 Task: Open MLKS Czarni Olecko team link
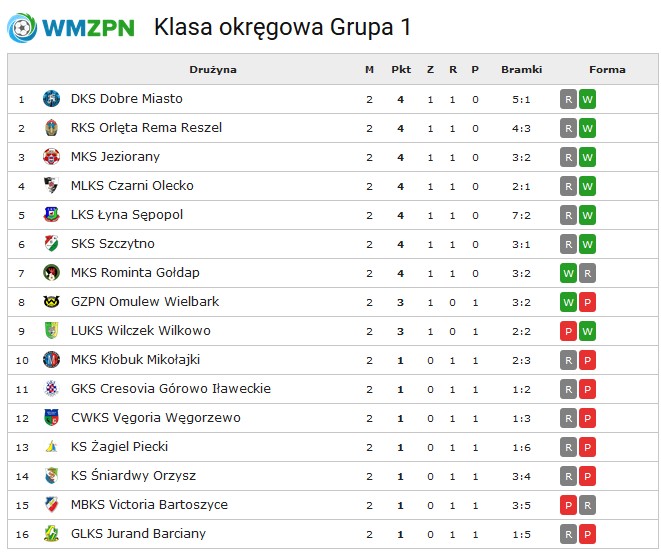132,185
